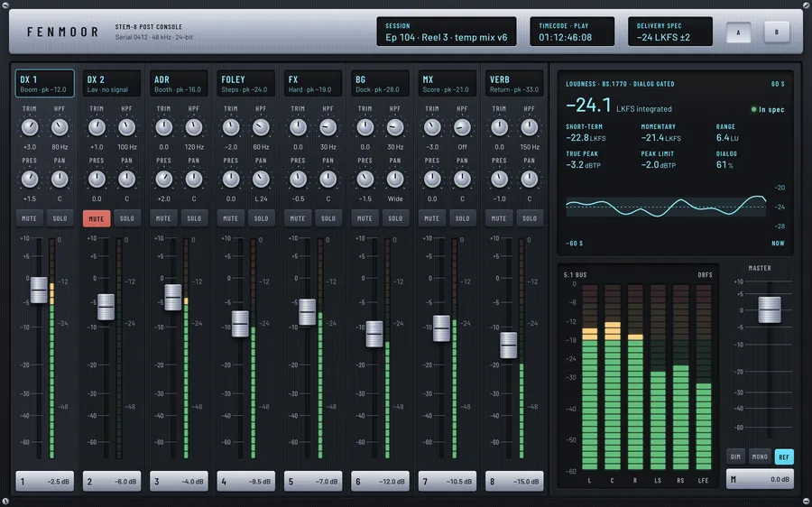This screenshot has height=507, width=812.
Task: Click the DX 1 TRIM knob
Action: point(30,127)
